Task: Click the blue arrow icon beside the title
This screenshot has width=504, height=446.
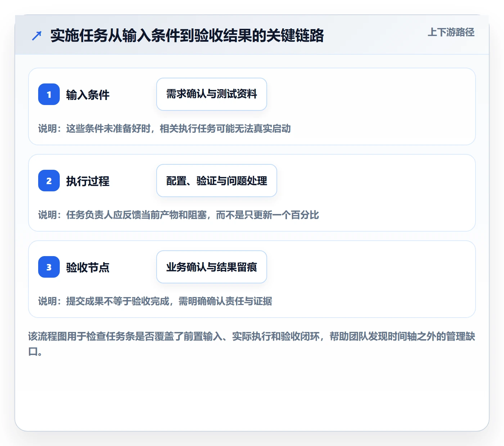Action: (37, 36)
